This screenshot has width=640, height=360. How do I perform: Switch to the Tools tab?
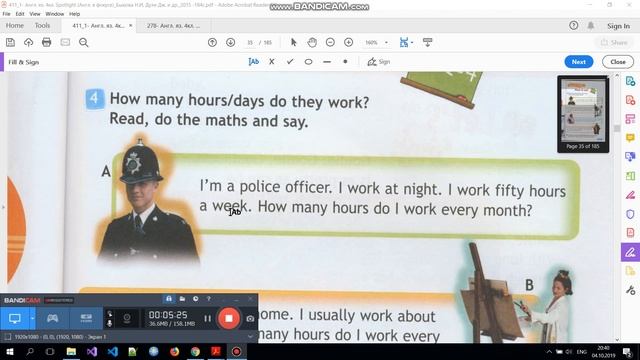coord(42,25)
